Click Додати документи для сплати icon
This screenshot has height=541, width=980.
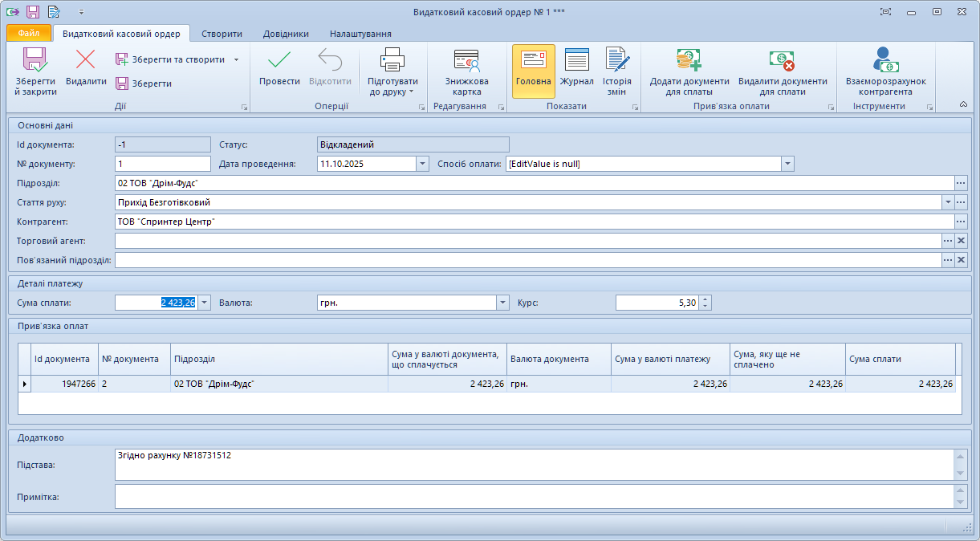pyautogui.click(x=689, y=60)
